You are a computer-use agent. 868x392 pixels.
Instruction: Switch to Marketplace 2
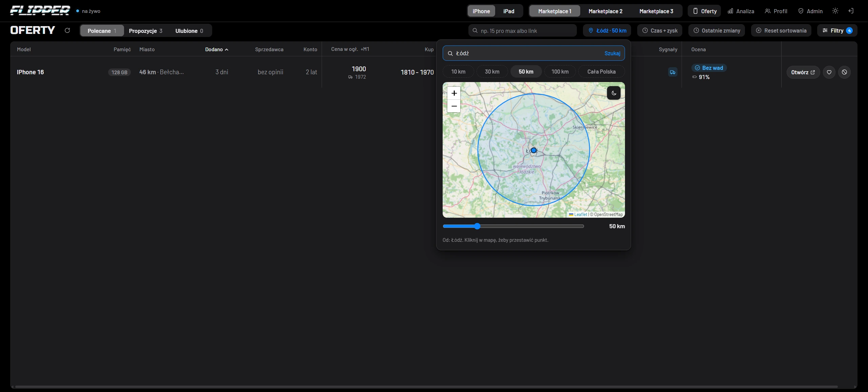(605, 11)
